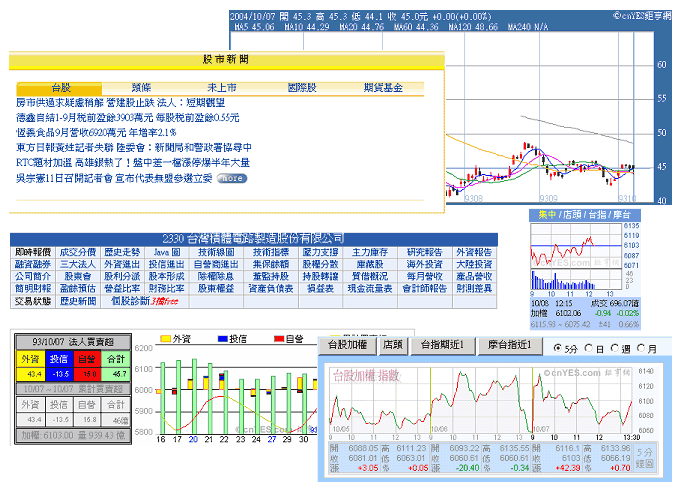
Task: Switch mini chart to 店頭
Action: (x=572, y=215)
